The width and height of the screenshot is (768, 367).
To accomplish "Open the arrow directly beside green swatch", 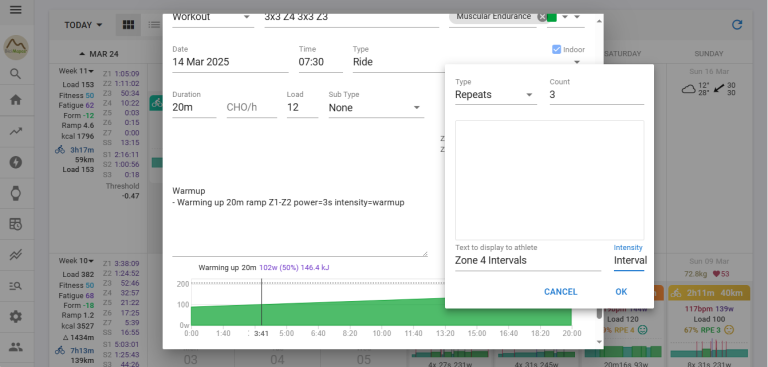I will [x=565, y=17].
